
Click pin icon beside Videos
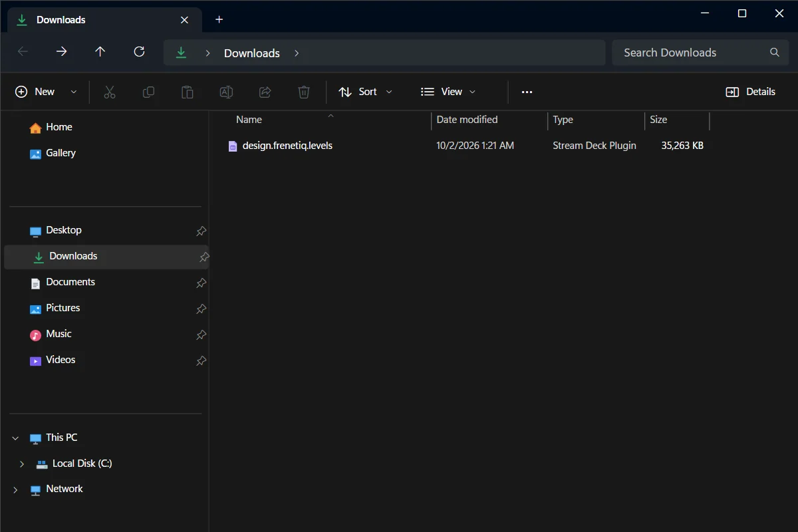pos(201,360)
